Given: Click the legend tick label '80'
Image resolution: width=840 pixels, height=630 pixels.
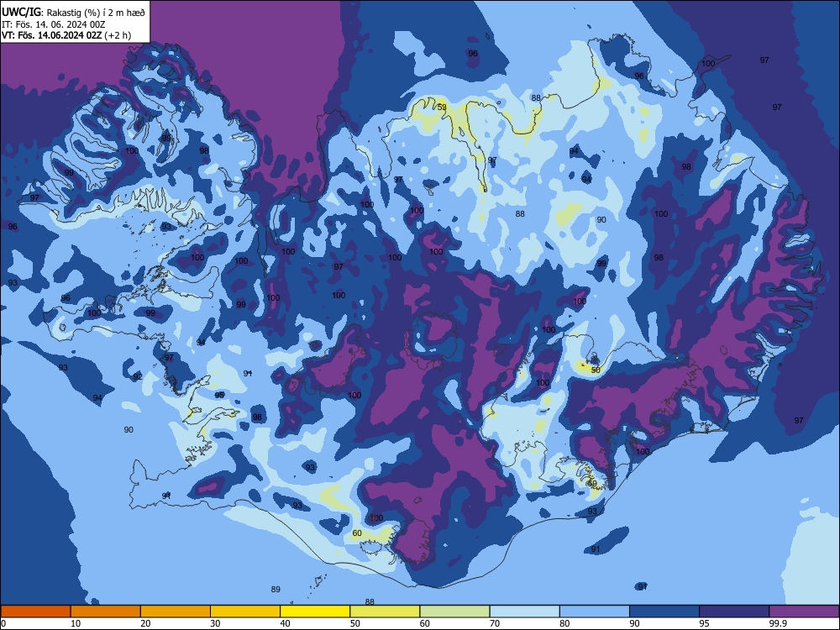Looking at the screenshot, I should click(564, 623).
